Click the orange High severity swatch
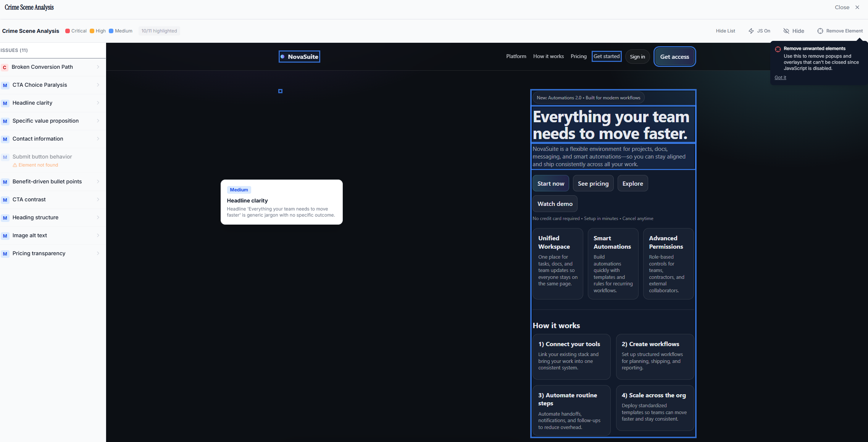This screenshot has width=868, height=442. point(91,31)
